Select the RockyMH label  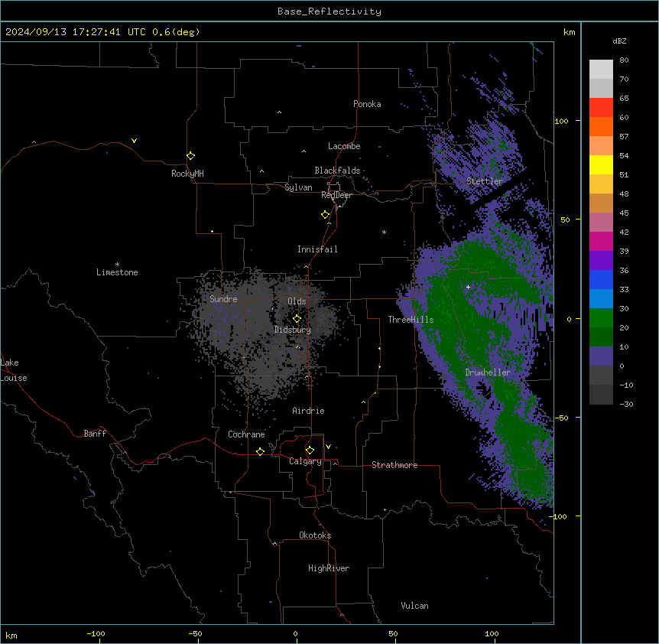point(187,174)
